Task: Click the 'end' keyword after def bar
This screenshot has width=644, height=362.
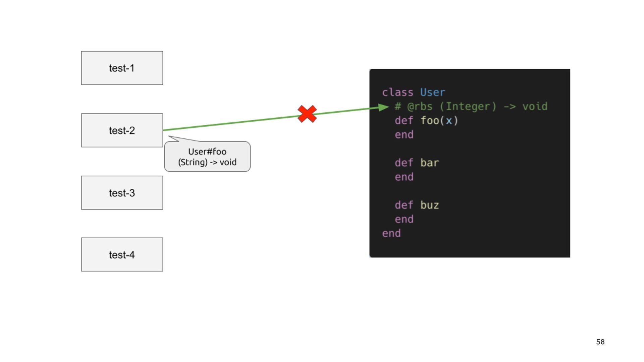Action: [x=404, y=177]
